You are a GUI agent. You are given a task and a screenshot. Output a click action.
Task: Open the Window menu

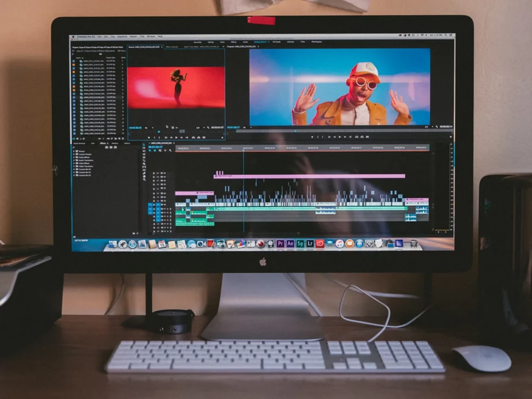151,36
